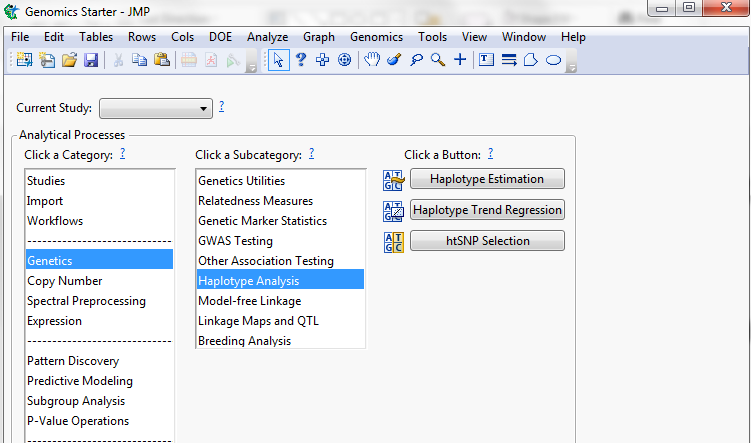The height and width of the screenshot is (443, 751).
Task: Select the Arrow pointer tool
Action: (278, 60)
